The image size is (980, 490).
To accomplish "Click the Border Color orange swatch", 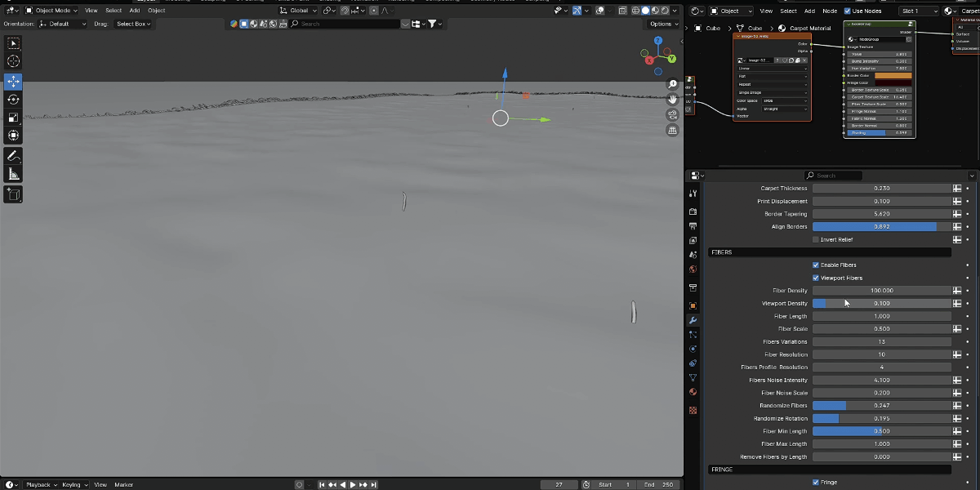I will point(893,76).
